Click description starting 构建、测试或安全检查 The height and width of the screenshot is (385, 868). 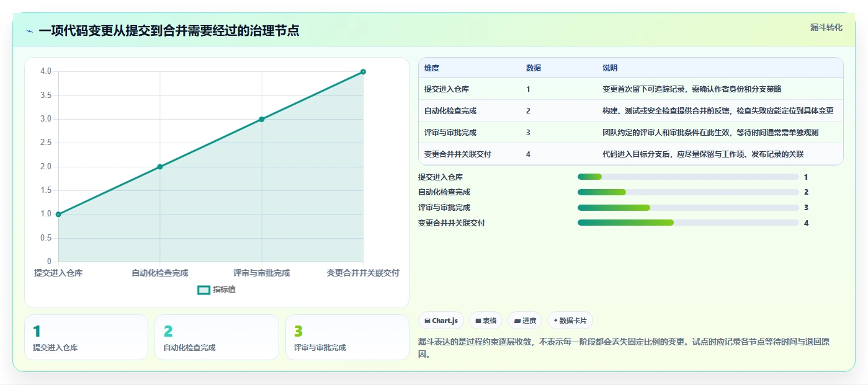pos(718,111)
